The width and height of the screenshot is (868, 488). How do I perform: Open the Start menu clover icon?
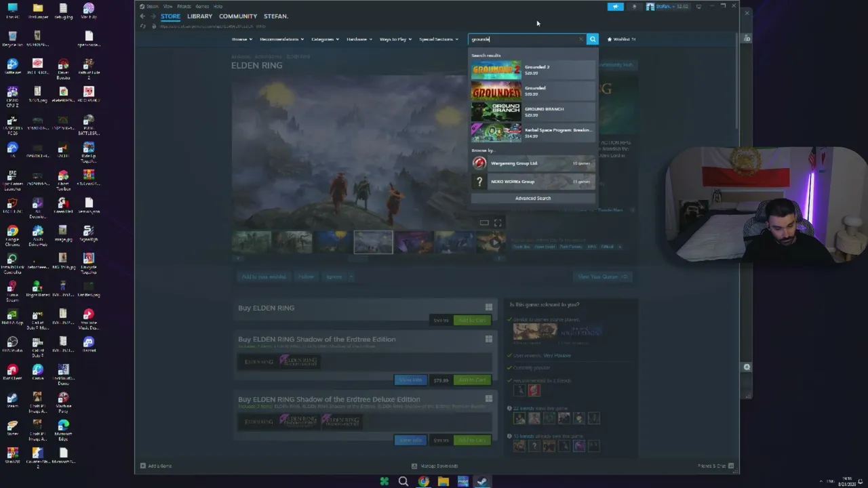[x=384, y=481]
